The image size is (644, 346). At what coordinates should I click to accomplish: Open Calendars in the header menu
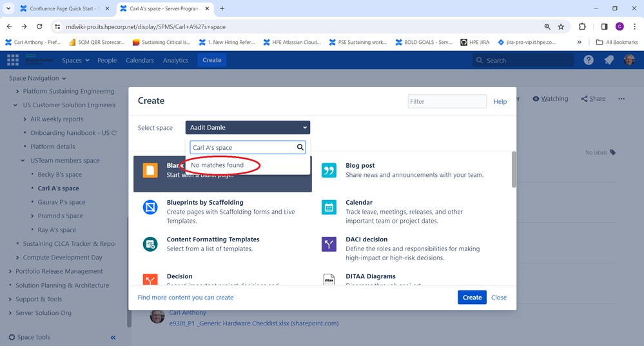point(140,60)
